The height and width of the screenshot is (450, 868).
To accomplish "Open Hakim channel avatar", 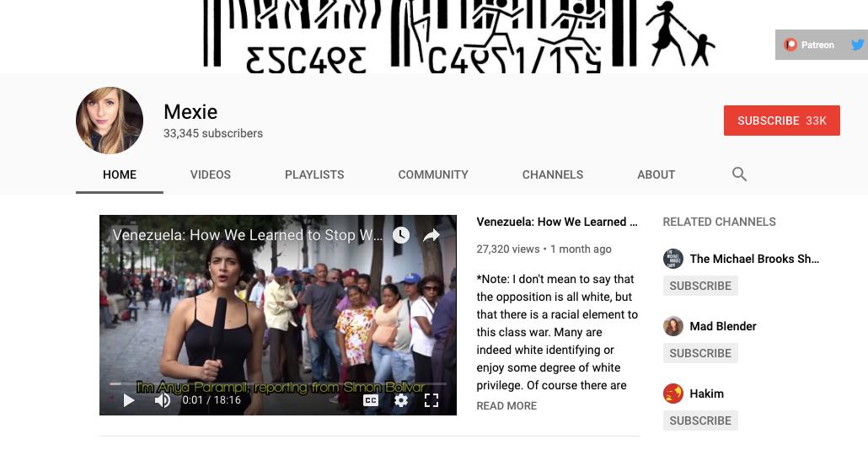I will tap(673, 394).
